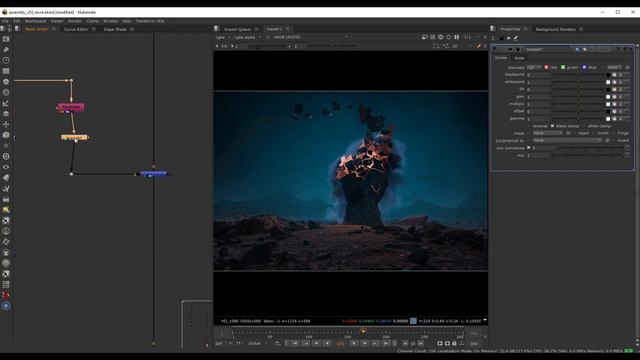Open the Transform Utils menu

[x=150, y=21]
